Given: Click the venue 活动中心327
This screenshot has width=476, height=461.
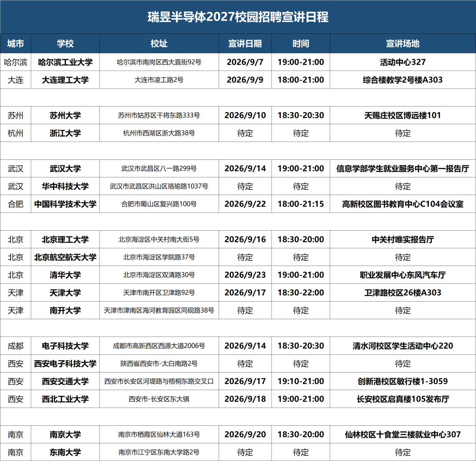Looking at the screenshot, I should point(403,62).
